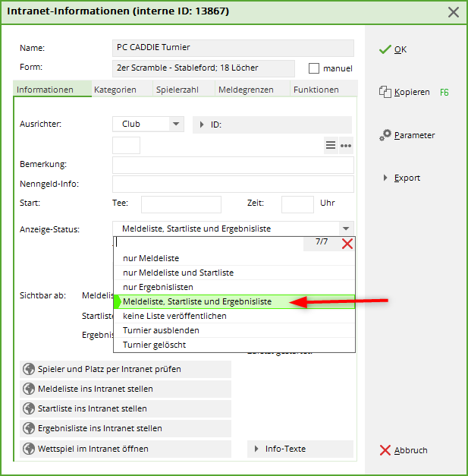Click 'Ergebnisliste ins Intranet stellen' text

[100, 428]
